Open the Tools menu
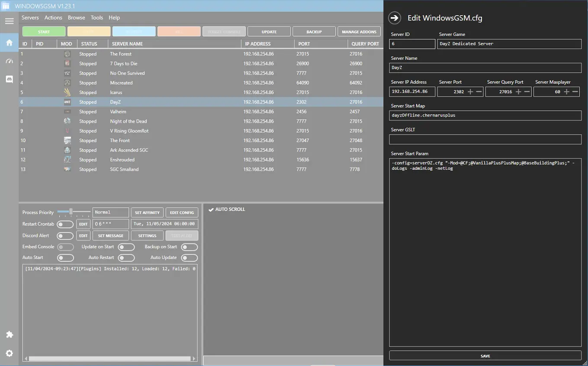Screen dimensions: 588x366 [97, 18]
